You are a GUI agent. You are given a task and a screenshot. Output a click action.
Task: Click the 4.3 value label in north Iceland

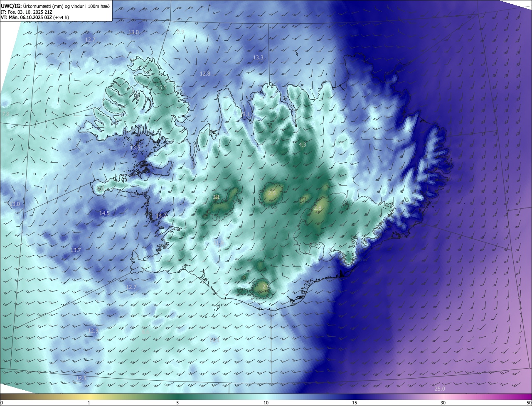[x=303, y=144]
